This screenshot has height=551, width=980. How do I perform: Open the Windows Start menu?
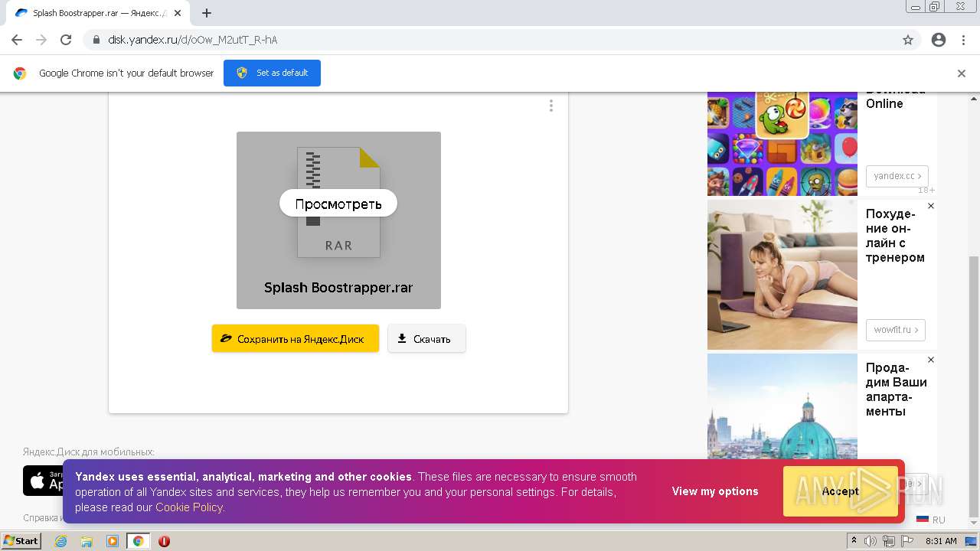point(21,541)
